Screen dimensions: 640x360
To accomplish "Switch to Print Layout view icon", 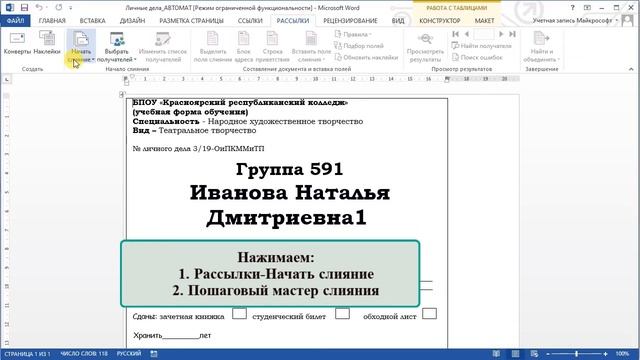I will tap(516, 354).
